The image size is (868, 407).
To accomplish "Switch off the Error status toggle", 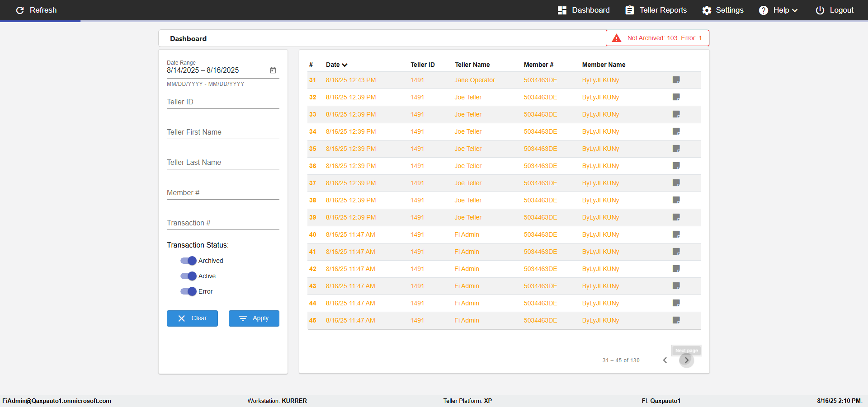I will click(189, 291).
